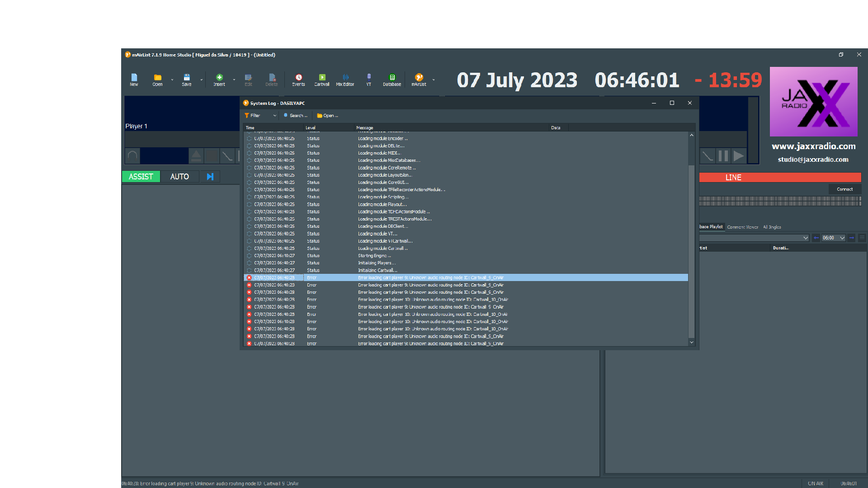The width and height of the screenshot is (868, 488).
Task: Click Open... in System Log toolbar
Action: pyautogui.click(x=328, y=116)
